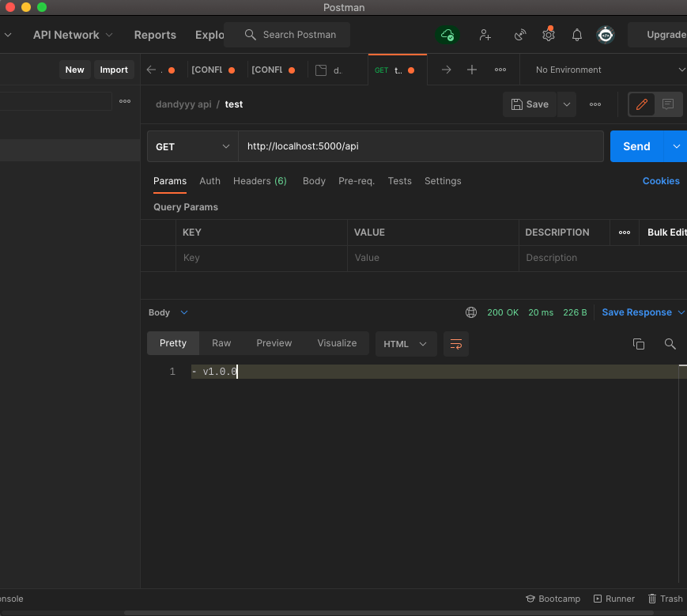Click the sync status cloud icon
This screenshot has width=687, height=616.
click(447, 35)
